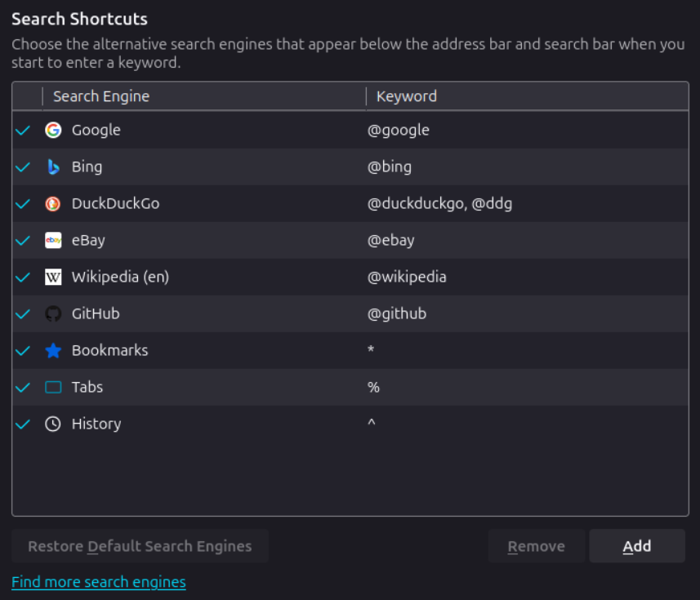
Task: Click the Wikipedia W icon
Action: (x=53, y=277)
